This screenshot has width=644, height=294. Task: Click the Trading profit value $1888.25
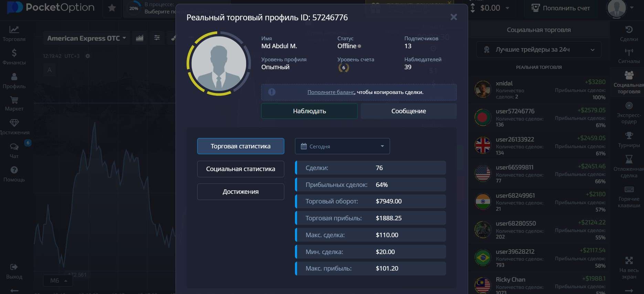coord(389,218)
